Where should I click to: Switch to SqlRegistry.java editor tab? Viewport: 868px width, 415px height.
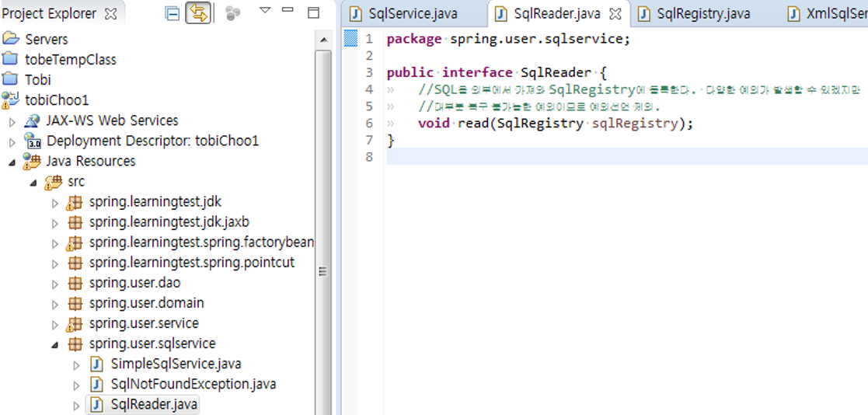click(x=703, y=14)
